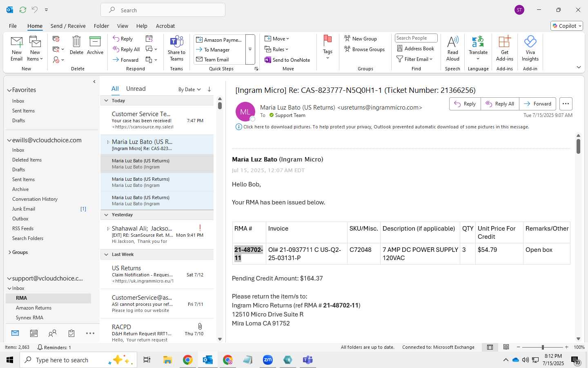
Task: Click the zoom slider handle
Action: click(543, 347)
